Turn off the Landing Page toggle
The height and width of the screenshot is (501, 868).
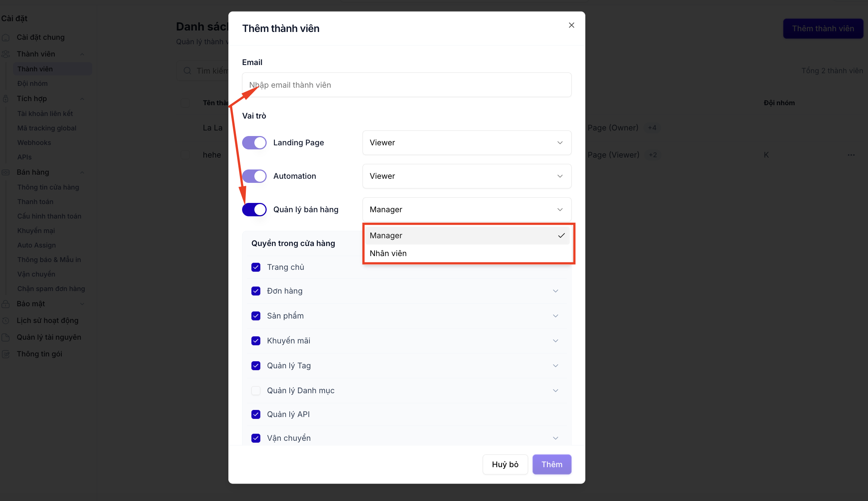tap(254, 143)
